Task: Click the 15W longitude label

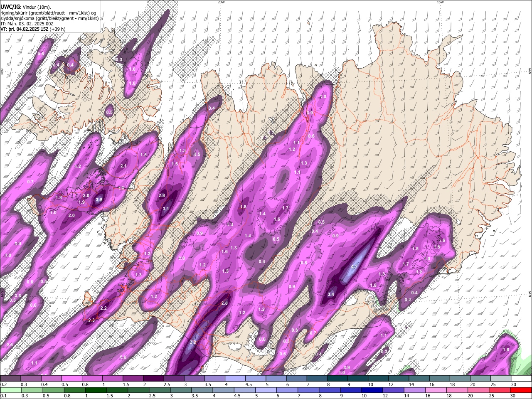Action: 440,2
